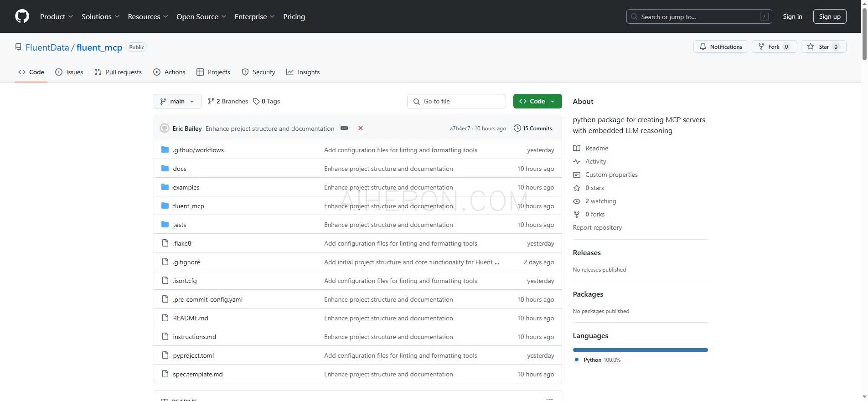The height and width of the screenshot is (401, 868).
Task: Star the repository with Star button
Action: tap(823, 46)
